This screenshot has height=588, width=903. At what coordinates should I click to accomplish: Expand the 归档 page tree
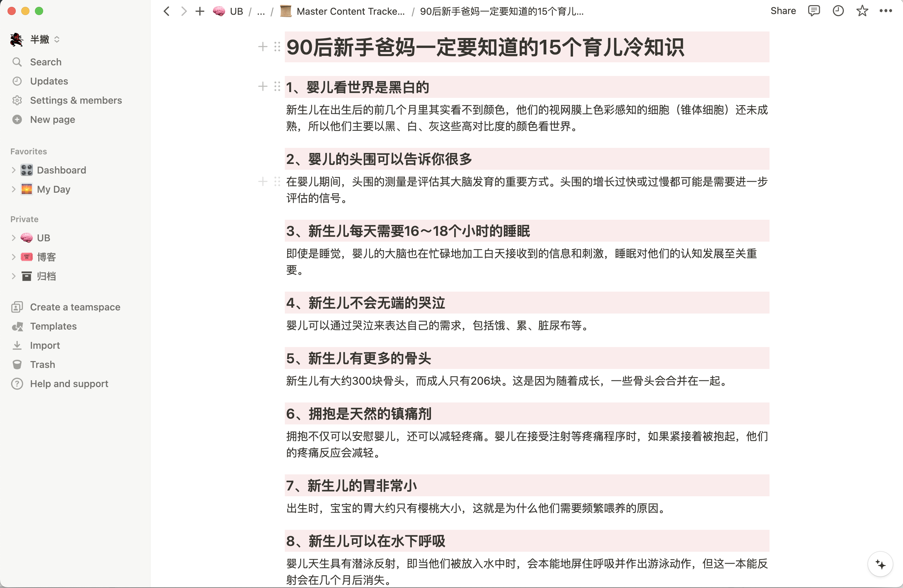tap(14, 276)
